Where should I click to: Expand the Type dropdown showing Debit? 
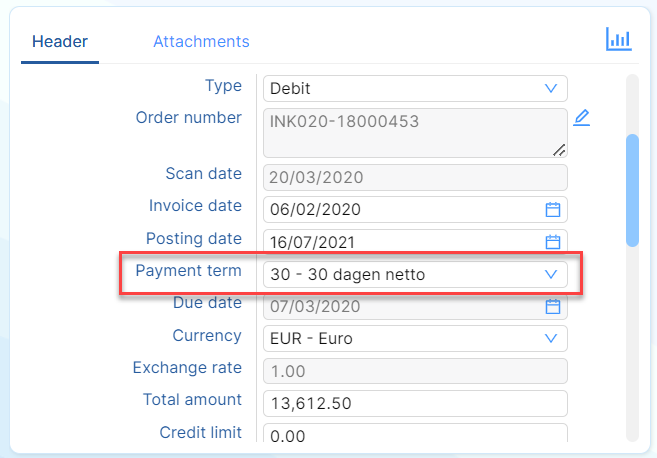click(x=415, y=88)
